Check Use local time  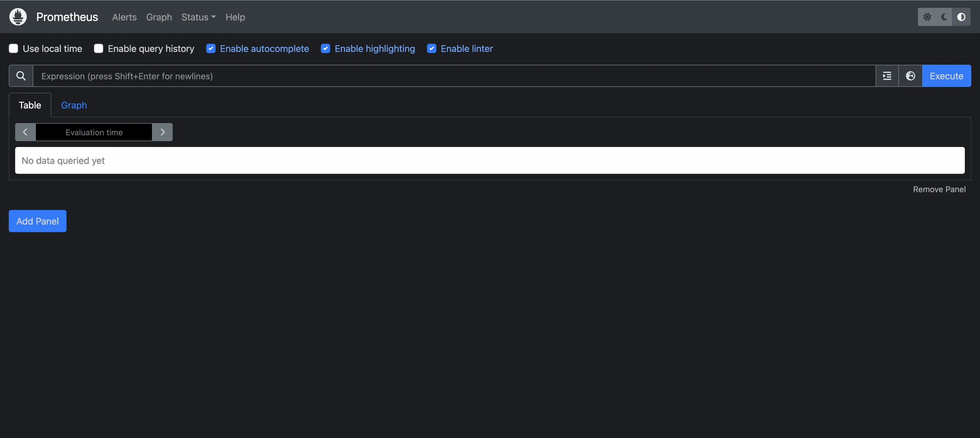click(14, 49)
